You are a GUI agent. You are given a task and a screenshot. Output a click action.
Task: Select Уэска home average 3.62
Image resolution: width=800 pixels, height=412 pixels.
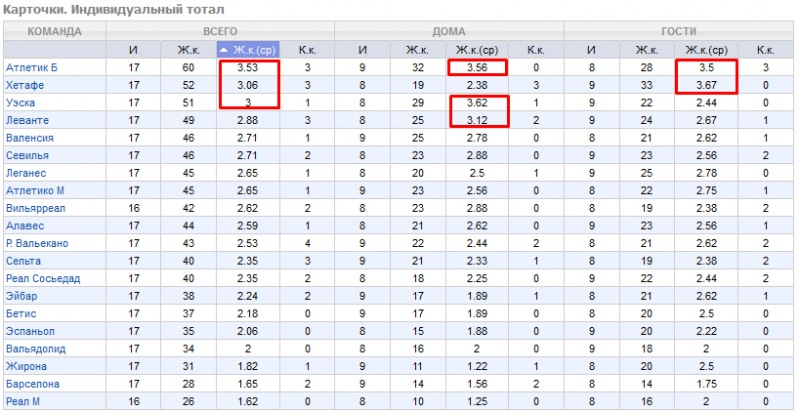477,102
